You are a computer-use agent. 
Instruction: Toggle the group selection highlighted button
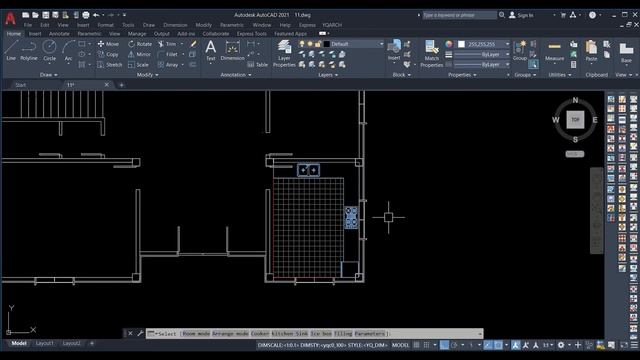[x=533, y=64]
